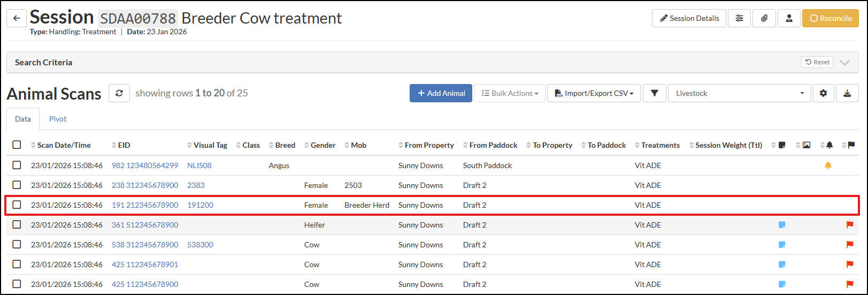This screenshot has height=295, width=868.
Task: Open session settings sliders icon
Action: pyautogui.click(x=739, y=18)
